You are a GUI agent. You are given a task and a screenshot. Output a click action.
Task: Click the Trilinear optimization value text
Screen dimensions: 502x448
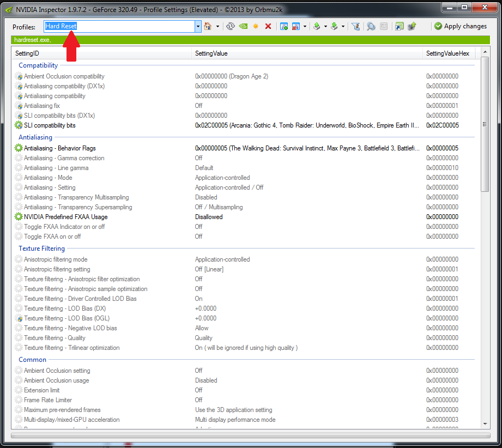pyautogui.click(x=246, y=348)
